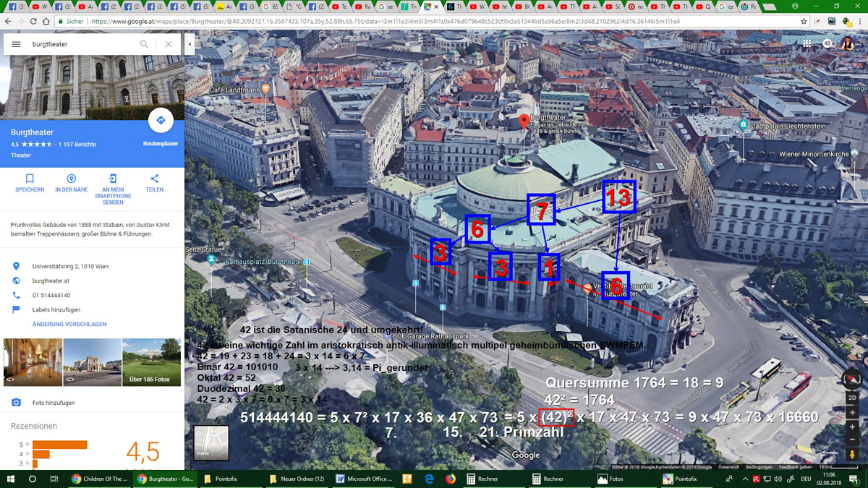Go back in browser

pos(8,22)
